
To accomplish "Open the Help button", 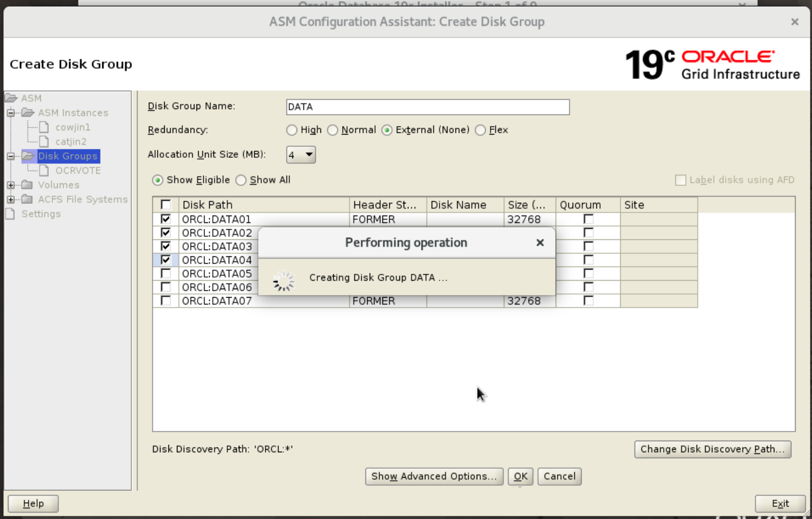I will [x=33, y=504].
